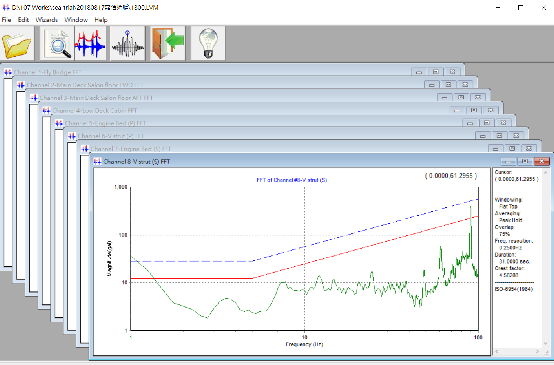Click the Duration value in seconds
Screen dimensions: 554x365
514,261
